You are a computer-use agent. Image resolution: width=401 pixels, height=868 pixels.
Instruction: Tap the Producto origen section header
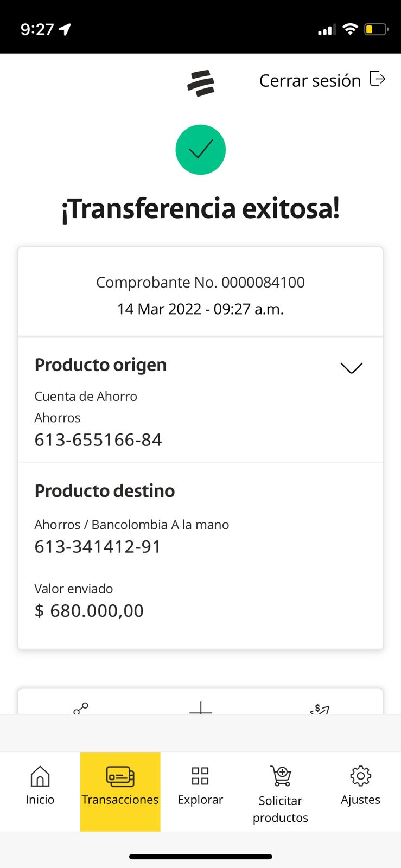[x=100, y=365]
